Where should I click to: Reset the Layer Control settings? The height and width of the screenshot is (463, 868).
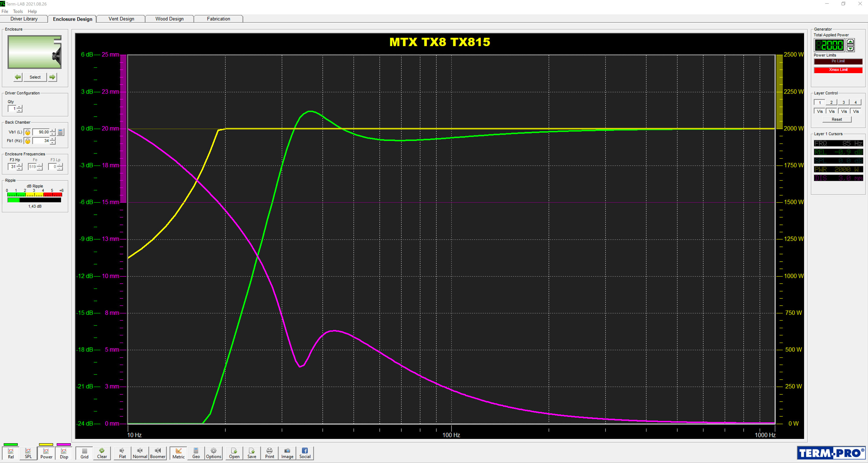pyautogui.click(x=836, y=119)
